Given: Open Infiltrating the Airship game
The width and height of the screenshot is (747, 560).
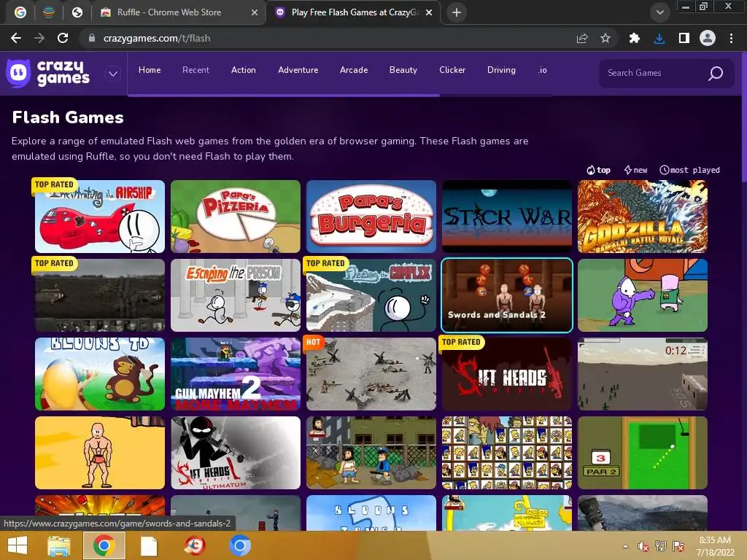Looking at the screenshot, I should click(x=99, y=216).
